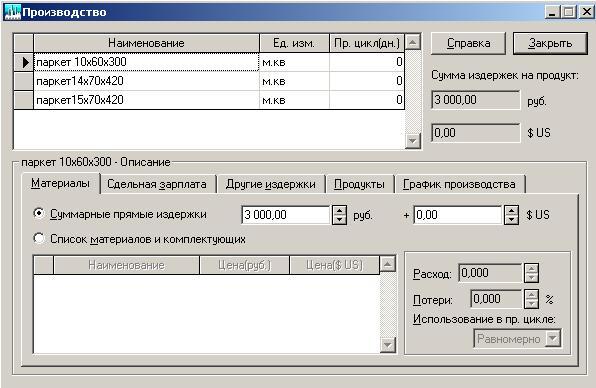596x388 pixels.
Task: Click materials list scroll up arrow
Action: 387,264
